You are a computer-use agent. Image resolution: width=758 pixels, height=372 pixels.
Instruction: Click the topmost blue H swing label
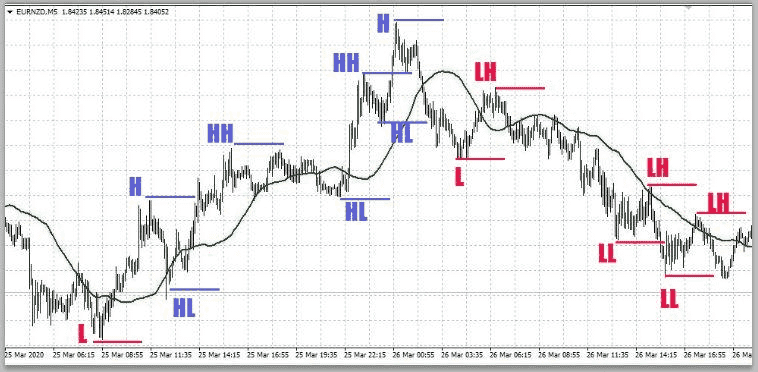383,24
